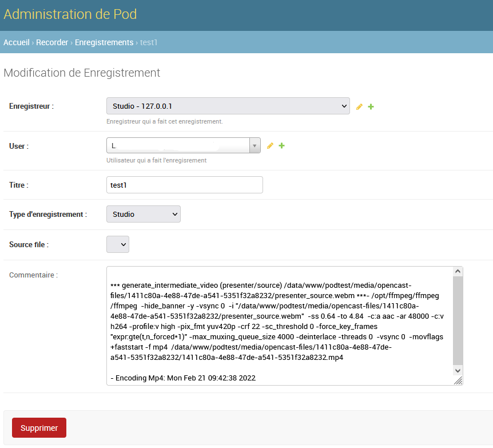Click the Commentaire scrollbar down arrow

click(458, 371)
